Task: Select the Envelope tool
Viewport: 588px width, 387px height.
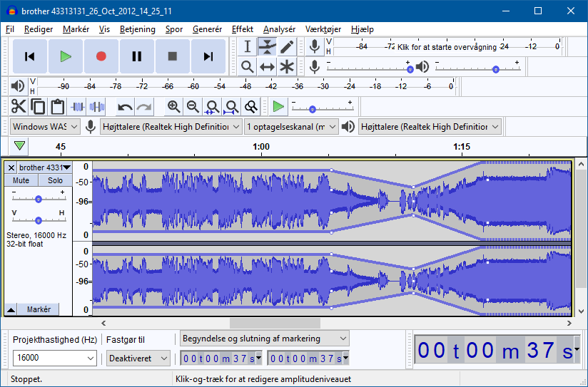Action: click(x=267, y=47)
